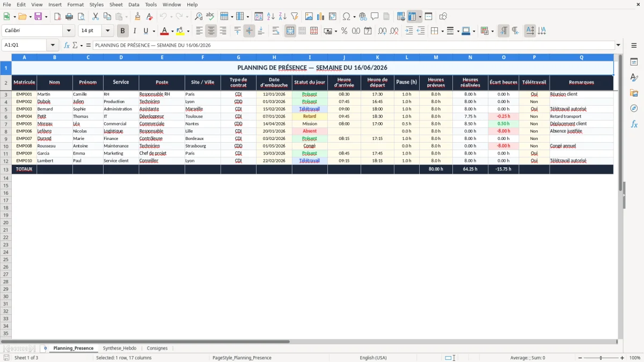Screen dimensions: 644x362
Task: Apply the yellow background color swatch
Action: tap(180, 31)
